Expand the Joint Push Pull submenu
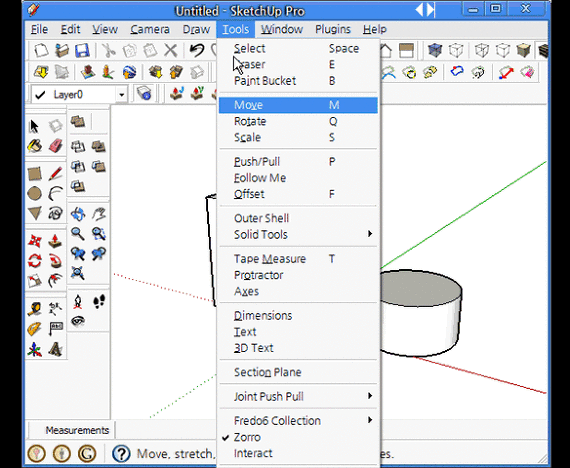This screenshot has width=570, height=468. (x=298, y=396)
